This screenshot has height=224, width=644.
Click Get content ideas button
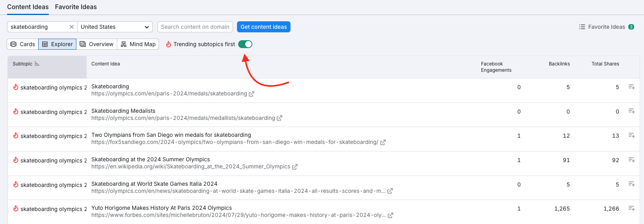click(x=264, y=27)
